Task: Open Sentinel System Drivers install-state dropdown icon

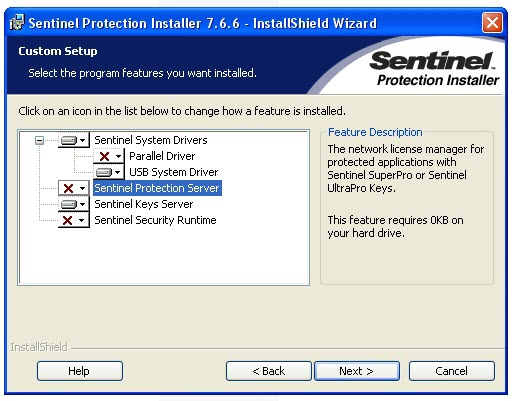Action: [x=74, y=140]
